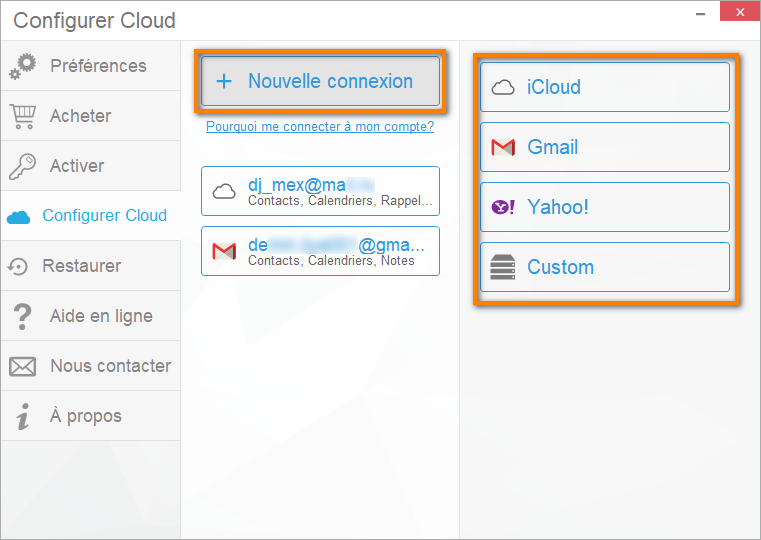Choose Gmail as the new connection type

point(604,147)
